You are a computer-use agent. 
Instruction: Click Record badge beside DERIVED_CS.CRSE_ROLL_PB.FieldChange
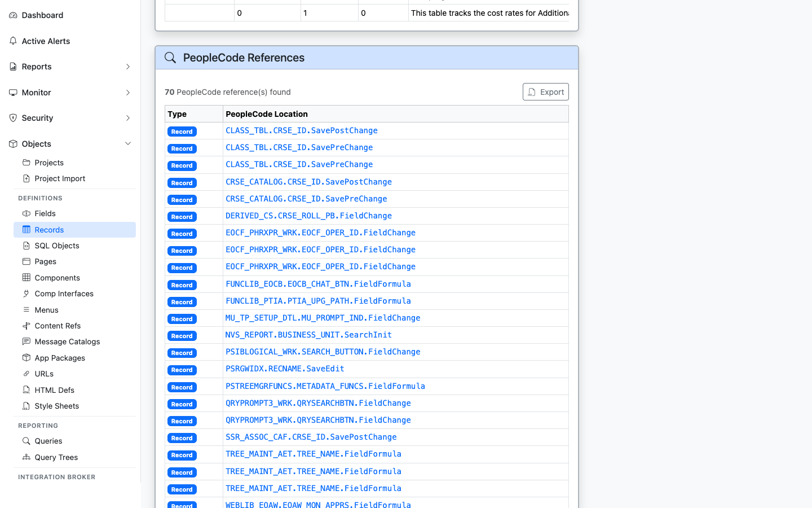tap(182, 217)
